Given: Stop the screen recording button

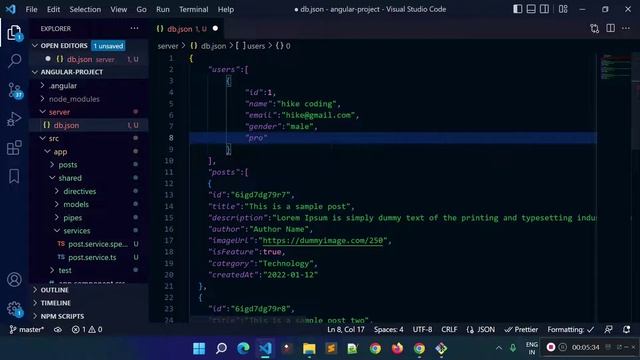Looking at the screenshot, I should tap(551, 347).
